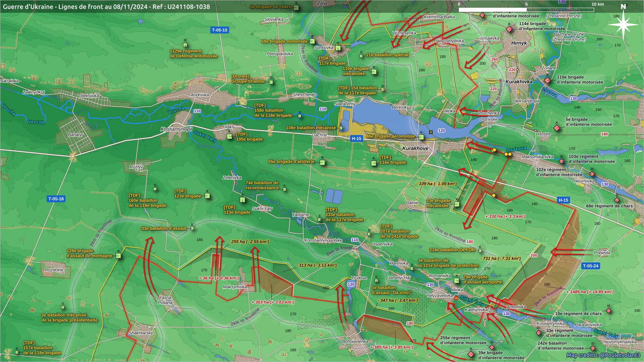The width and height of the screenshot is (644, 362).
Task: Click the '+ 1485 ha (+ 14.85 km²)' annotation
Action: (590, 292)
